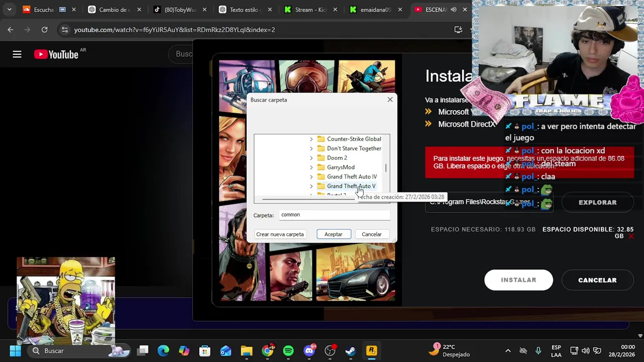Open Outlook from the taskbar
Viewport: 644px width, 362px height.
coord(225,350)
